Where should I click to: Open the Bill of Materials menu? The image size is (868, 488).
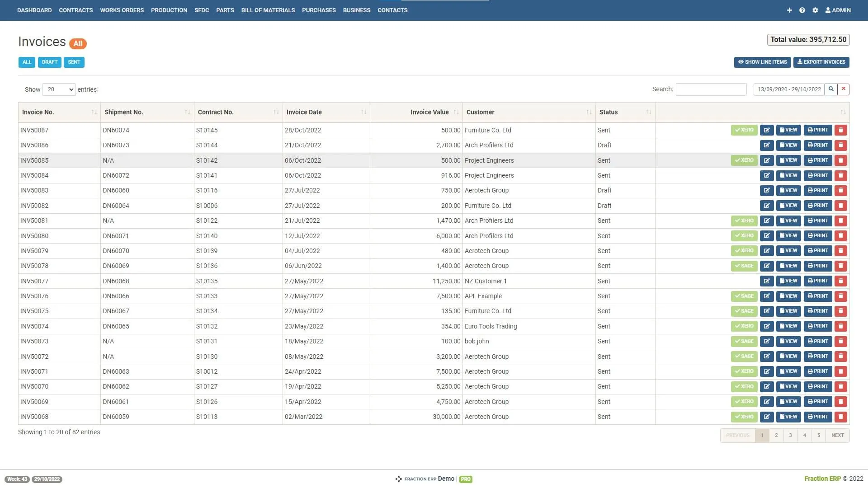click(268, 10)
